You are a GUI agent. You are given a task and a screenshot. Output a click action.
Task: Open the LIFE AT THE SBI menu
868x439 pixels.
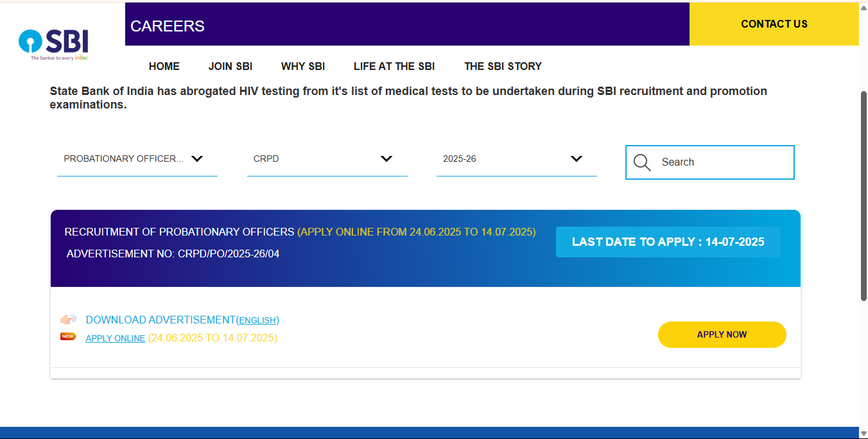[394, 66]
